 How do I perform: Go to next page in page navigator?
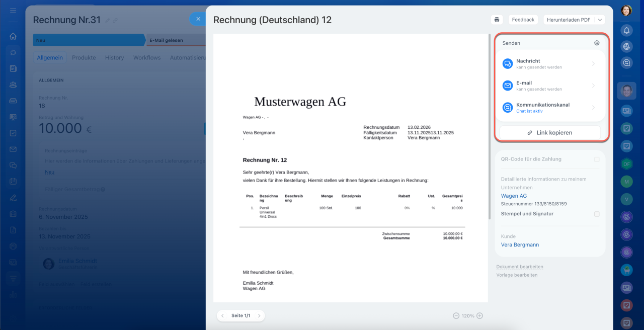coord(259,316)
